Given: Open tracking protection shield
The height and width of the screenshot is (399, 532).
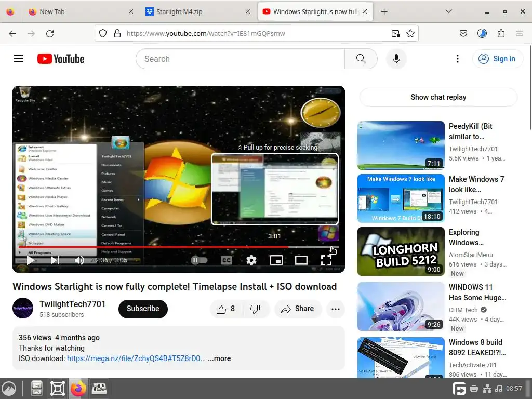Looking at the screenshot, I should pos(103,33).
